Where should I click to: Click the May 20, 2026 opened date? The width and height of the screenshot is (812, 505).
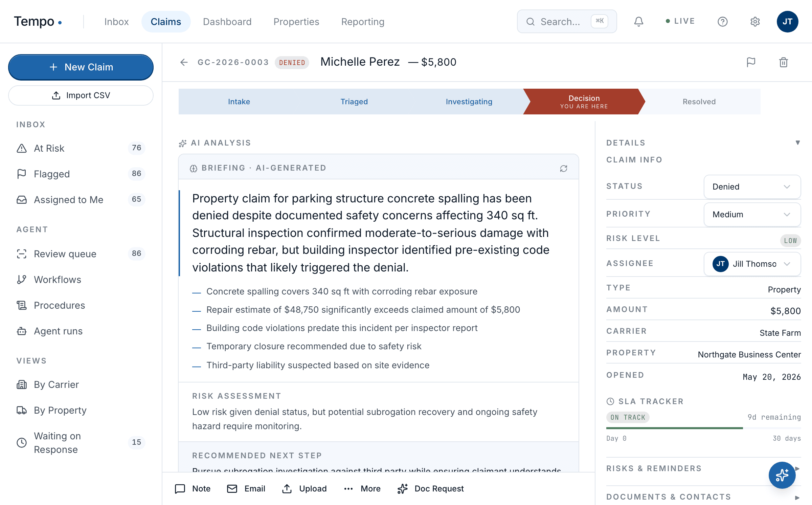point(771,377)
